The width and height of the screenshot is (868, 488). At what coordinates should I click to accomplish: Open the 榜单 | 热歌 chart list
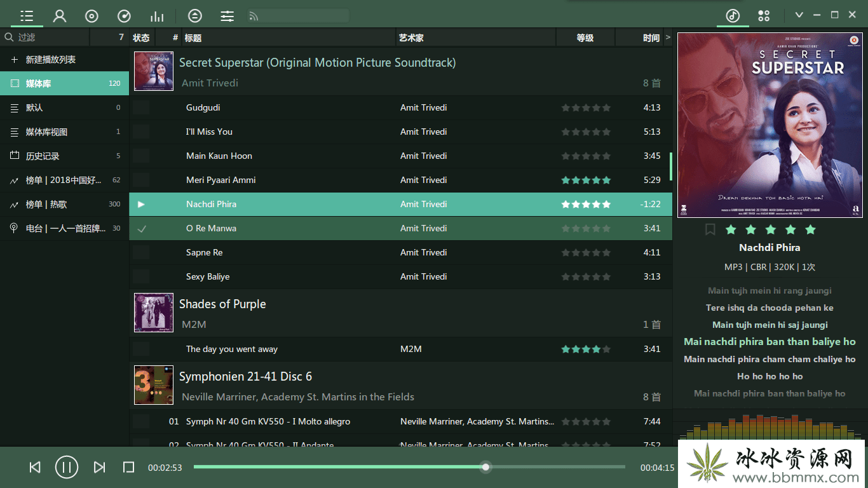coord(65,205)
